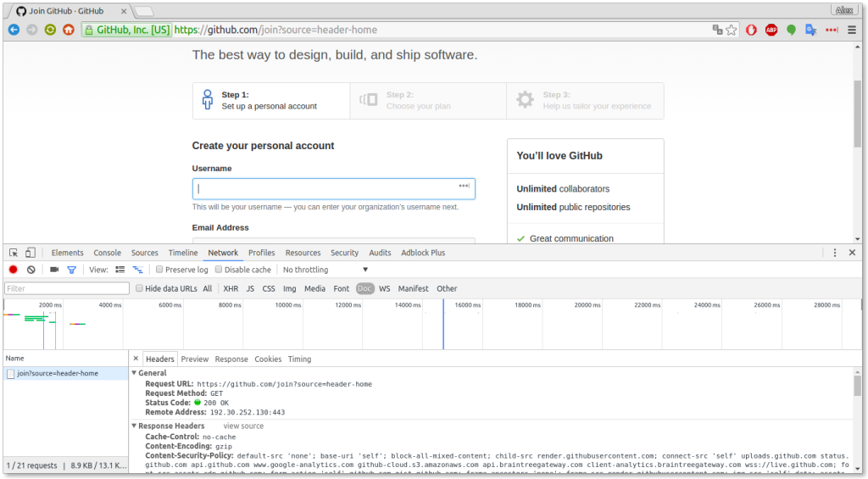
Task: Open the Audits tab
Action: click(x=381, y=253)
